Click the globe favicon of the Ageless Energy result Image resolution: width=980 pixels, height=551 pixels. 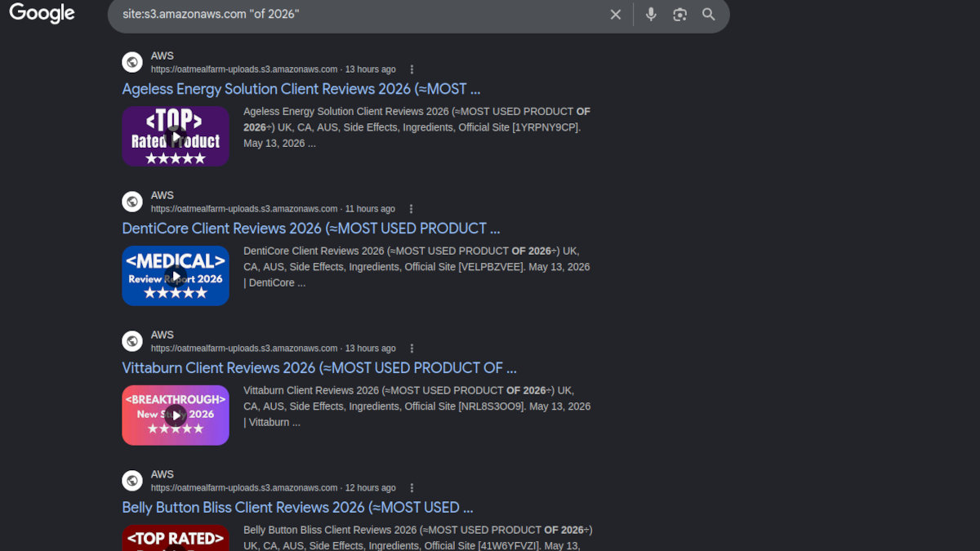[x=132, y=62]
